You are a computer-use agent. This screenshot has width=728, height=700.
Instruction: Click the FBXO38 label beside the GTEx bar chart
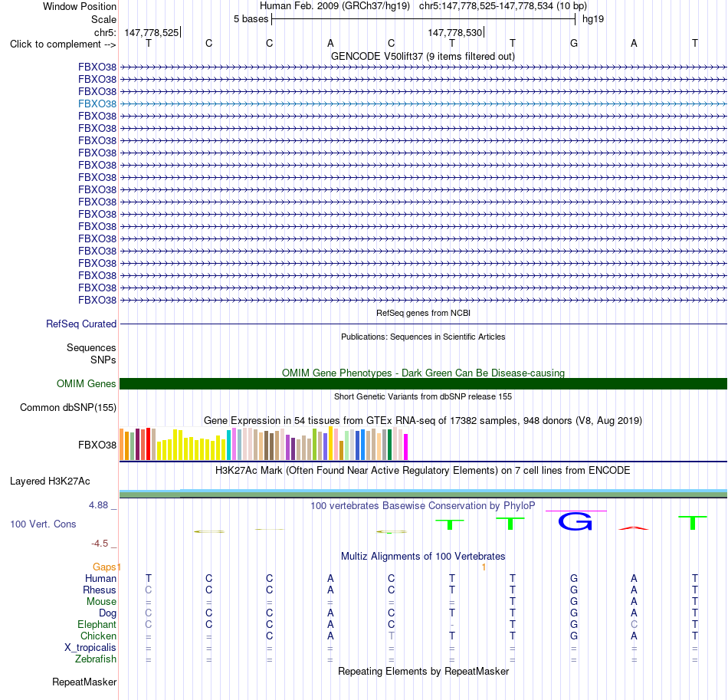click(97, 445)
